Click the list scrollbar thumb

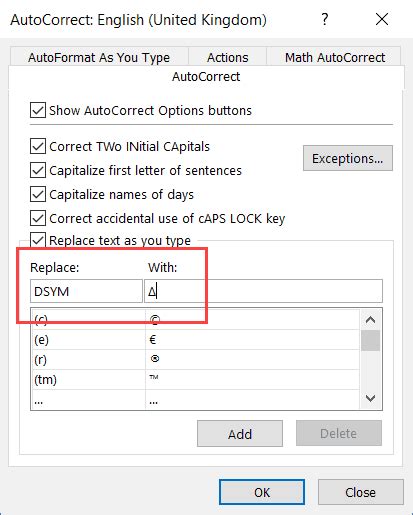click(x=370, y=340)
